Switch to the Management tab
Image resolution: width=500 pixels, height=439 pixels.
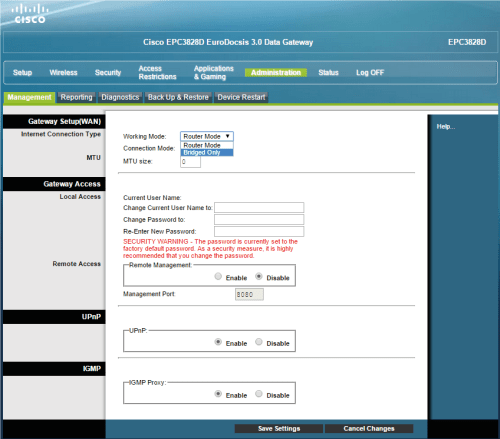pos(29,97)
